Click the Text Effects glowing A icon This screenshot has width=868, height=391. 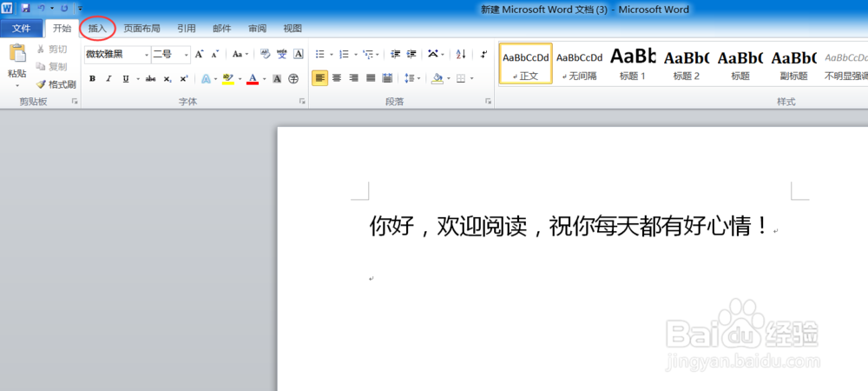(206, 79)
